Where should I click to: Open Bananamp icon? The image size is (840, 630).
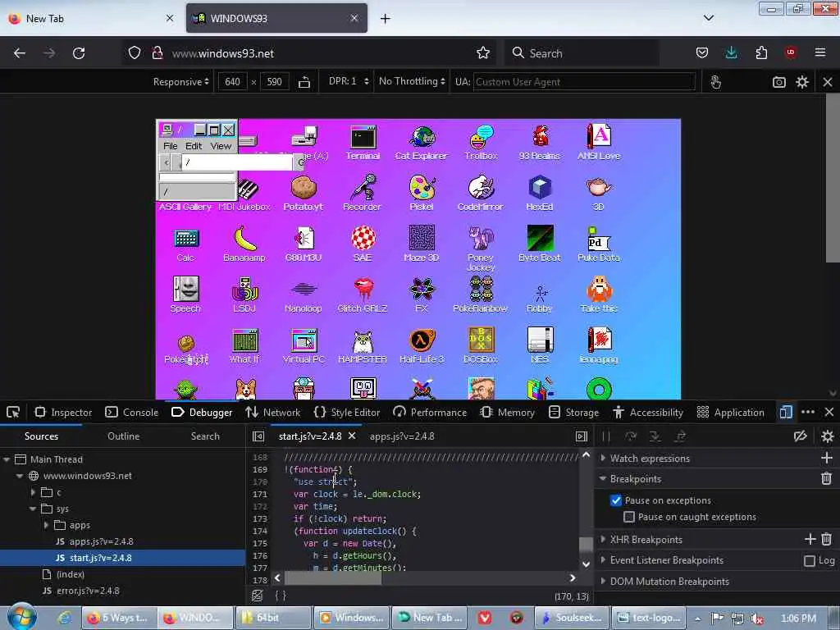click(x=244, y=244)
